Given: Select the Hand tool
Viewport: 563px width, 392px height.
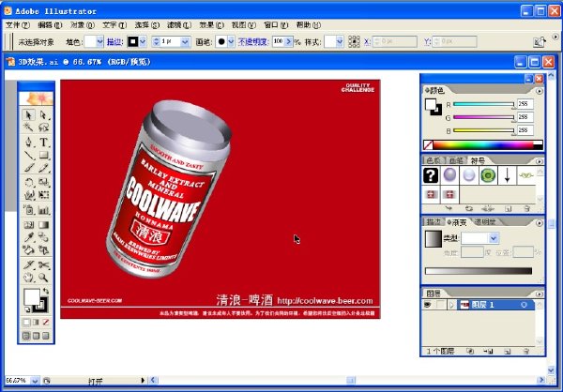Looking at the screenshot, I should [x=28, y=278].
